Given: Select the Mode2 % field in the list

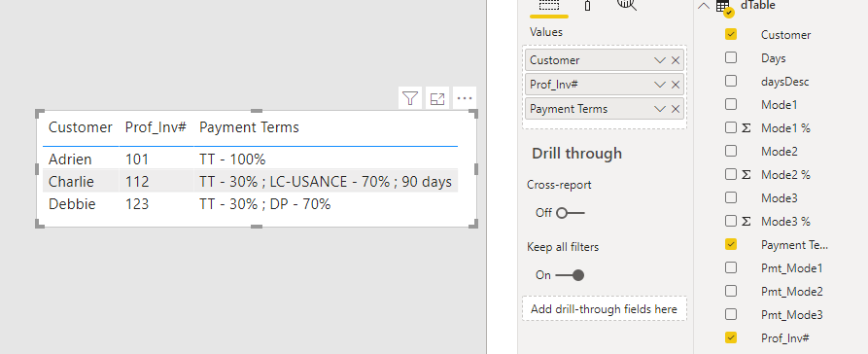Looking at the screenshot, I should coord(785,174).
